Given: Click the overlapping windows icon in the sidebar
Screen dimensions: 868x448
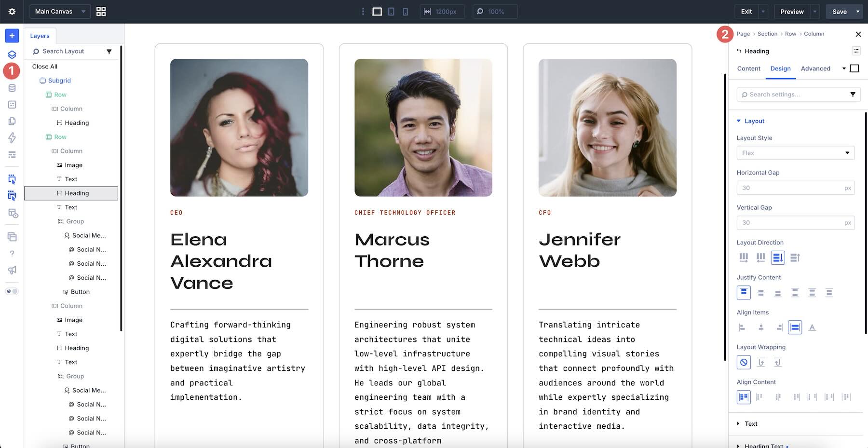Looking at the screenshot, I should click(x=12, y=237).
